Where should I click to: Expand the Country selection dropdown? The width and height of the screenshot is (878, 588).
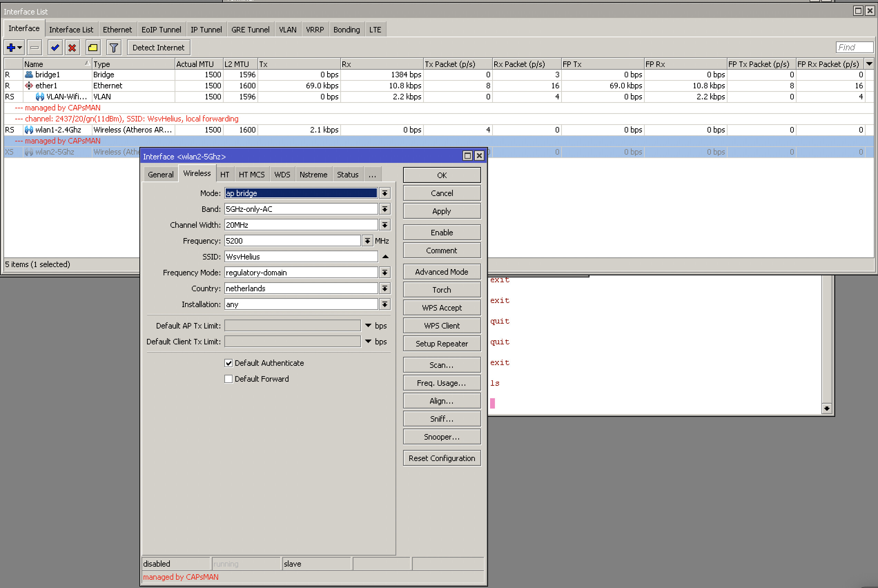tap(385, 288)
